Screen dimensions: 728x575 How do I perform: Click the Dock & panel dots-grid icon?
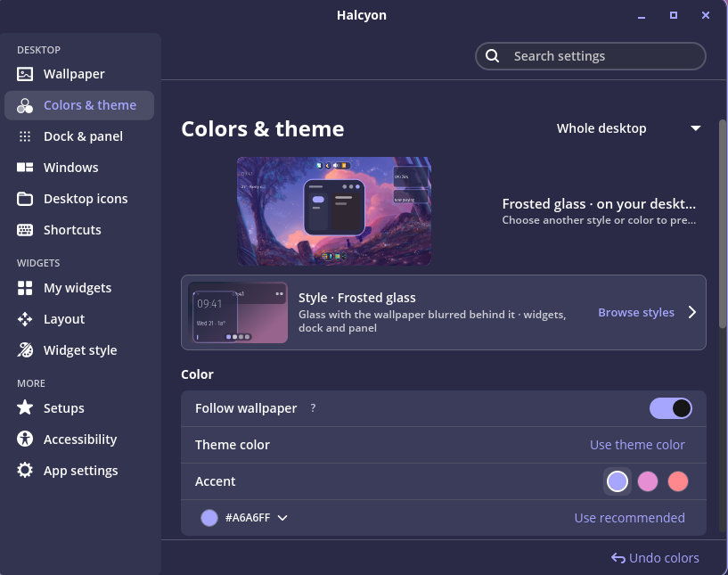pos(25,136)
